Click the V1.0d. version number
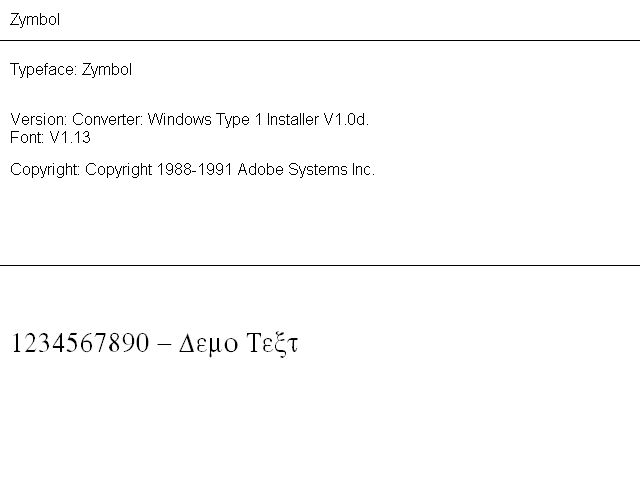 346,120
